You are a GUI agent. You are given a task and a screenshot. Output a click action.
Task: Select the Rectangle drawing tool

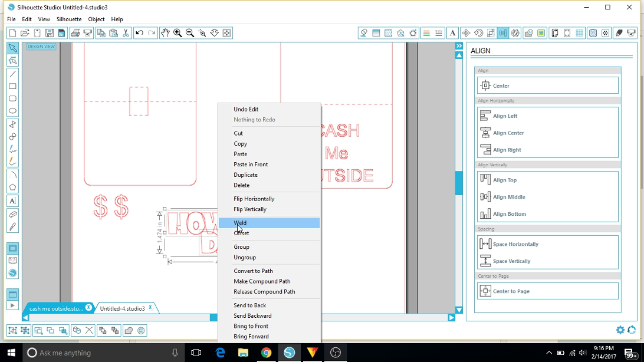pyautogui.click(x=13, y=86)
